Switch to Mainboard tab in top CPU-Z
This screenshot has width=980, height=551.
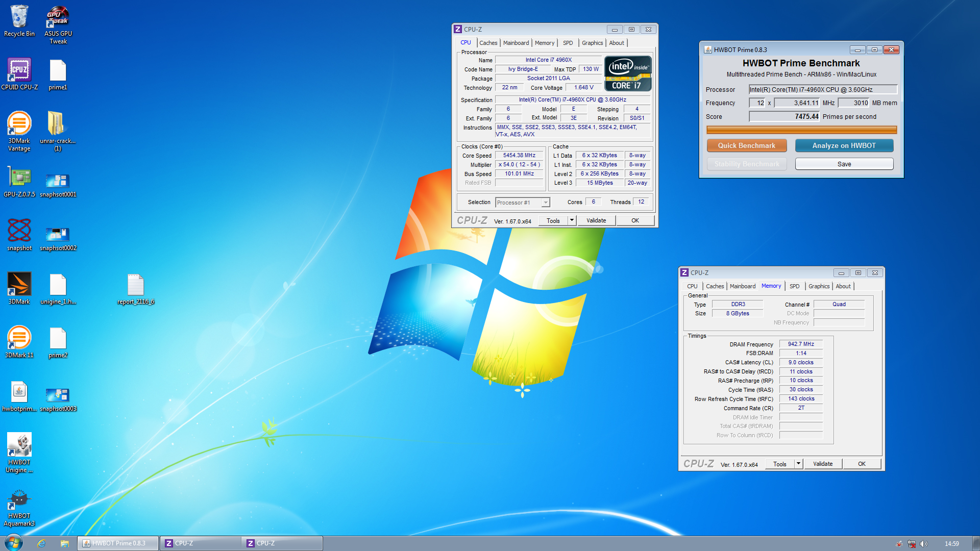516,43
